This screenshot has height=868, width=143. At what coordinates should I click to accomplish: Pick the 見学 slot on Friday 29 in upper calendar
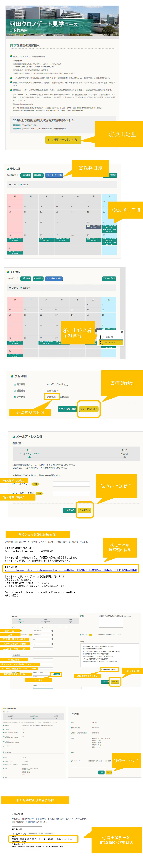(94, 240)
